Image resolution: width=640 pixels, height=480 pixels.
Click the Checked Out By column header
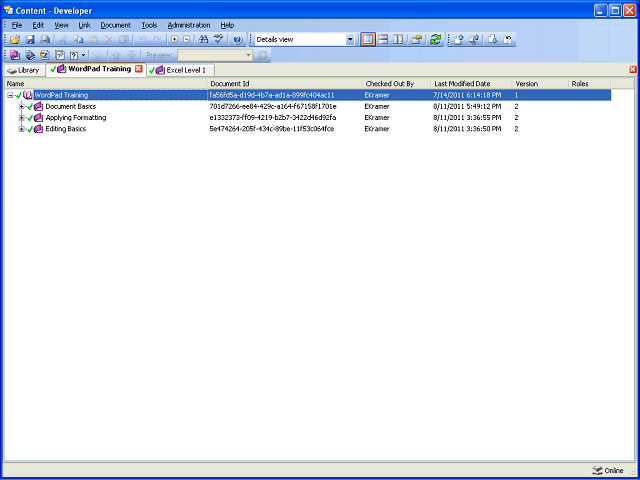(397, 84)
